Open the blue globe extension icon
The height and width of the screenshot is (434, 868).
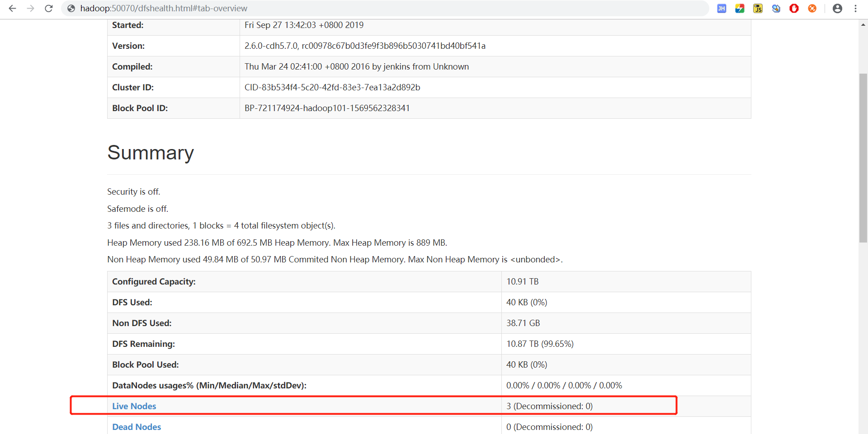776,8
